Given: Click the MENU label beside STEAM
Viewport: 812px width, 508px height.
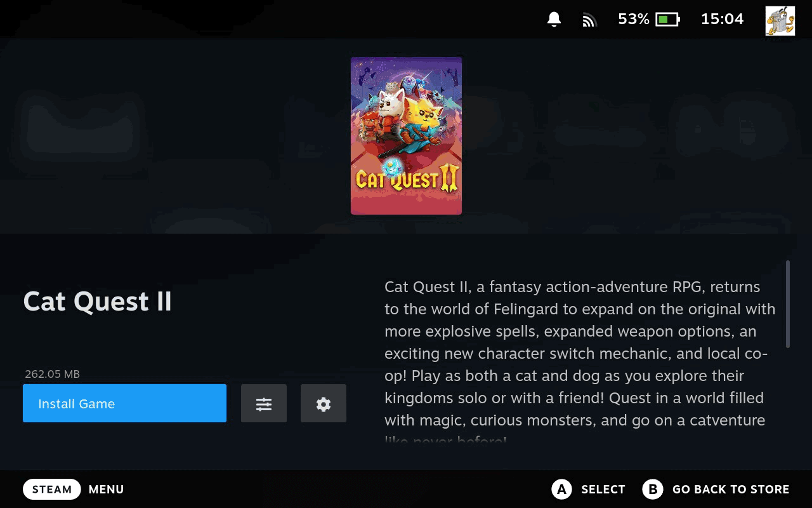Looking at the screenshot, I should click(x=106, y=490).
